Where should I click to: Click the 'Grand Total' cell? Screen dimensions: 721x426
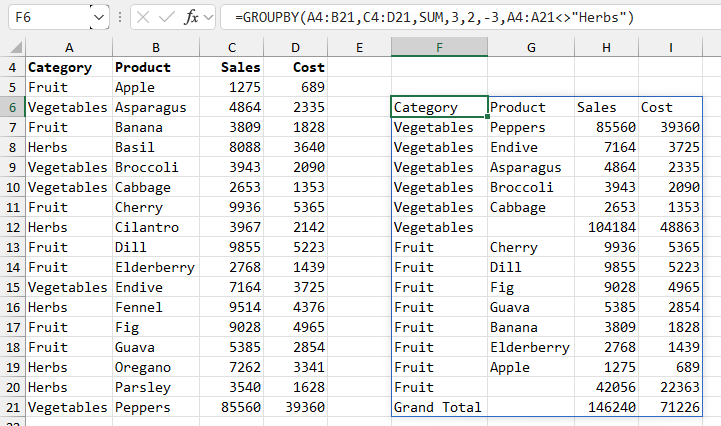440,408
